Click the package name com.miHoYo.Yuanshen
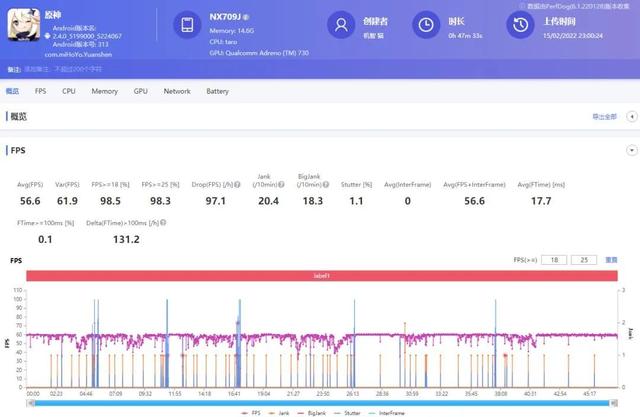The image size is (640, 417). (78, 54)
